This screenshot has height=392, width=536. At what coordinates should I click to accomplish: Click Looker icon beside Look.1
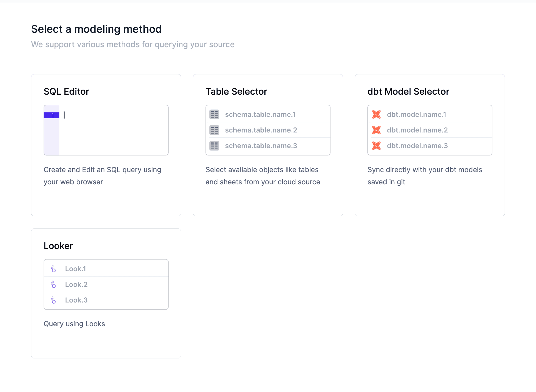53,269
